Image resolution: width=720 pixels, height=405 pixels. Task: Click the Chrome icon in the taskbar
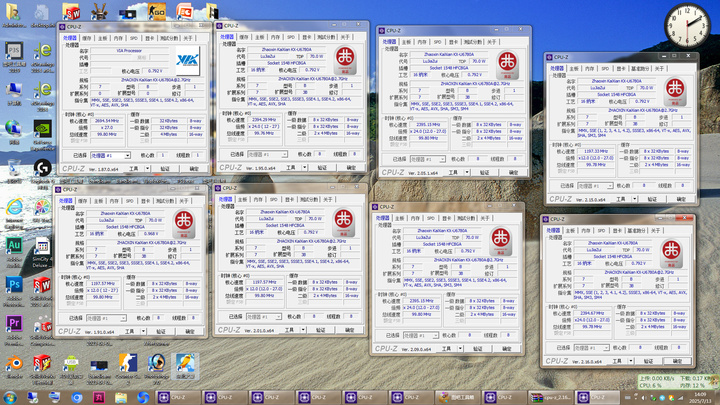coord(78,396)
